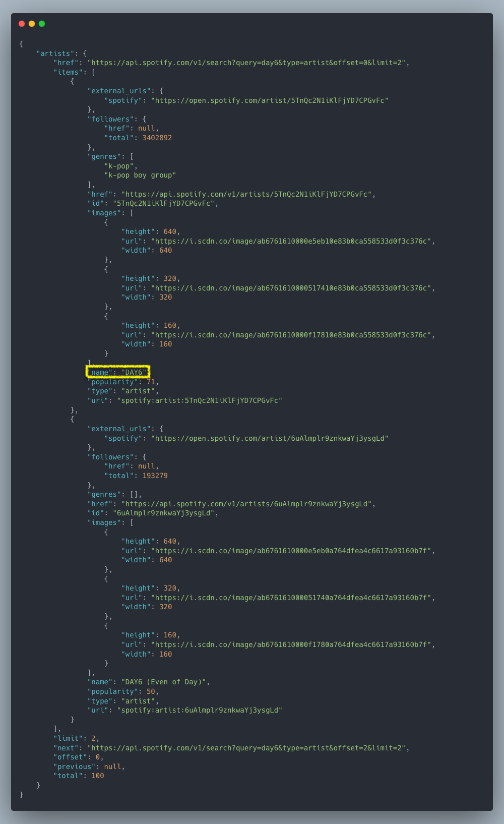Select the followers total value 3402892
504x824 pixels.
(157, 138)
